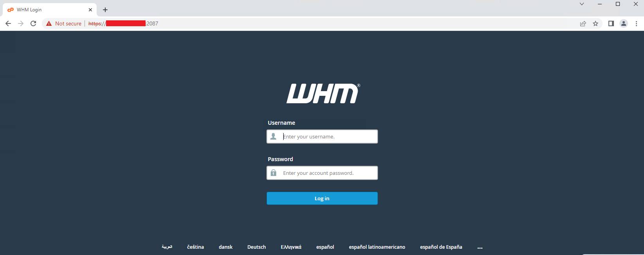The width and height of the screenshot is (644, 255).
Task: Switch language to Ελληνικά
Action: [x=291, y=247]
